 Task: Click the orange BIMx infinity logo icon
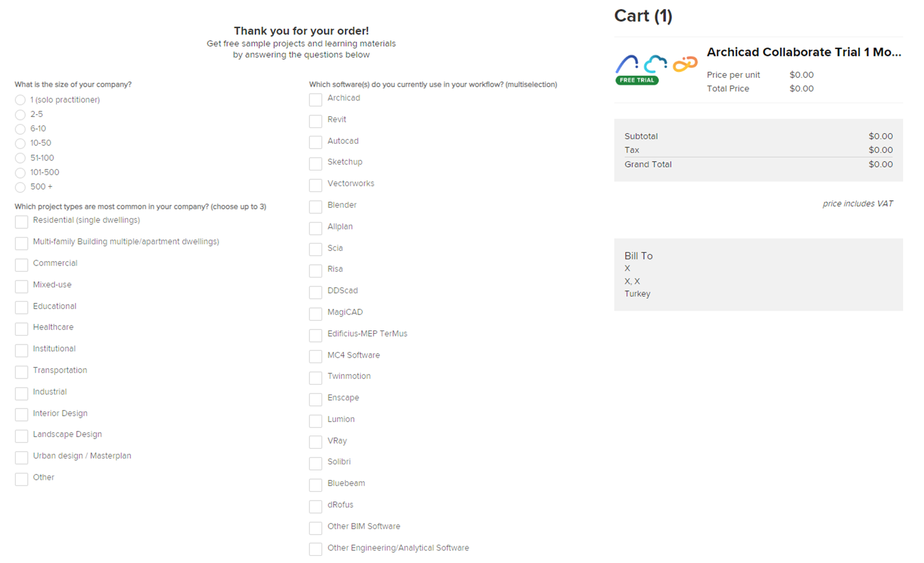click(685, 64)
